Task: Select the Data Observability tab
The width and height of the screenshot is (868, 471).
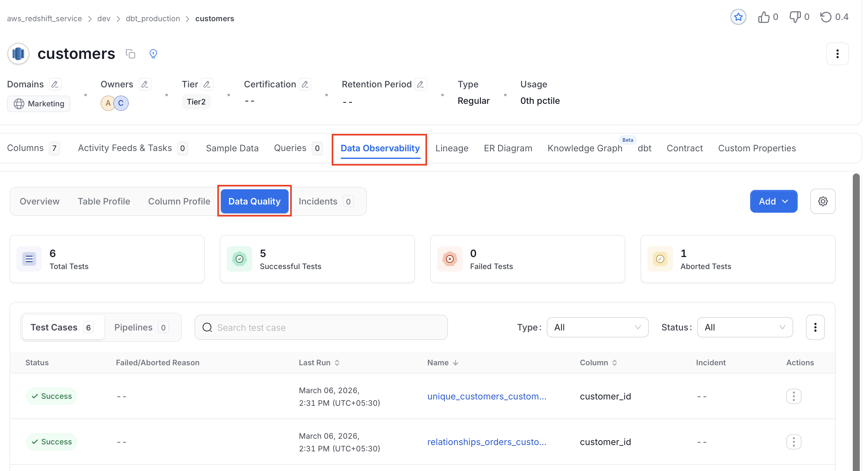Action: pos(380,148)
